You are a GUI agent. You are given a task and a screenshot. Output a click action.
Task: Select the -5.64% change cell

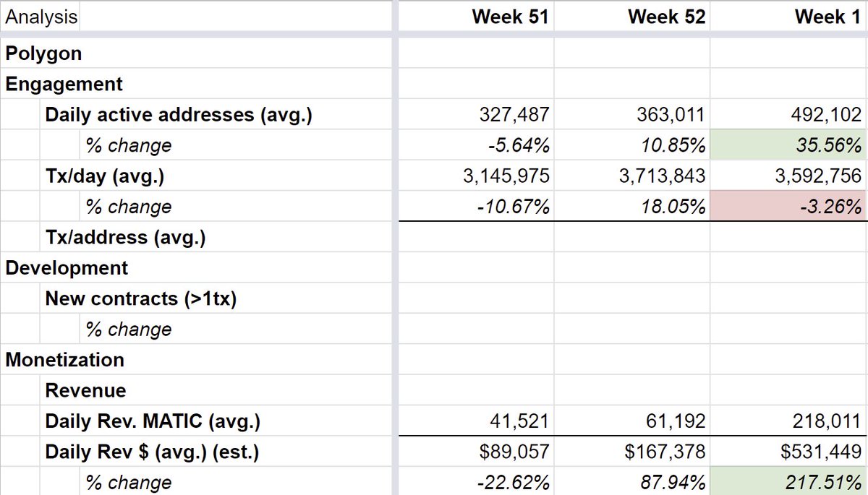click(x=477, y=145)
